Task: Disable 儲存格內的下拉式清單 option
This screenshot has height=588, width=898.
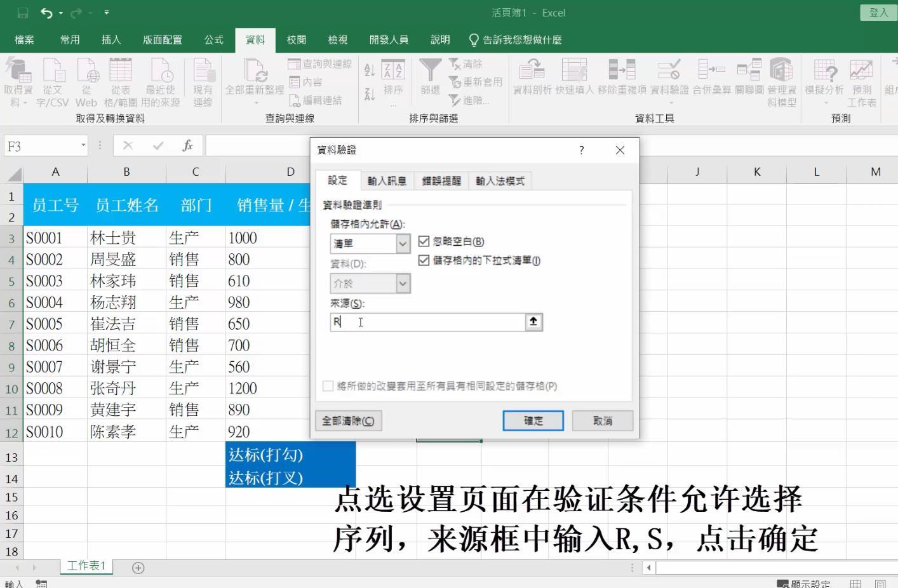Action: click(x=423, y=260)
